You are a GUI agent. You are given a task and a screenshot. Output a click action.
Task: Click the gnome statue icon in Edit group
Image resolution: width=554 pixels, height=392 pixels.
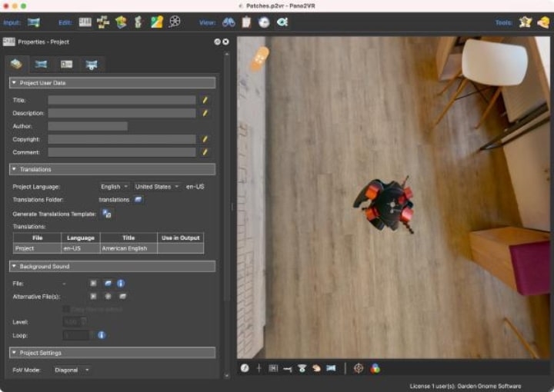click(138, 22)
